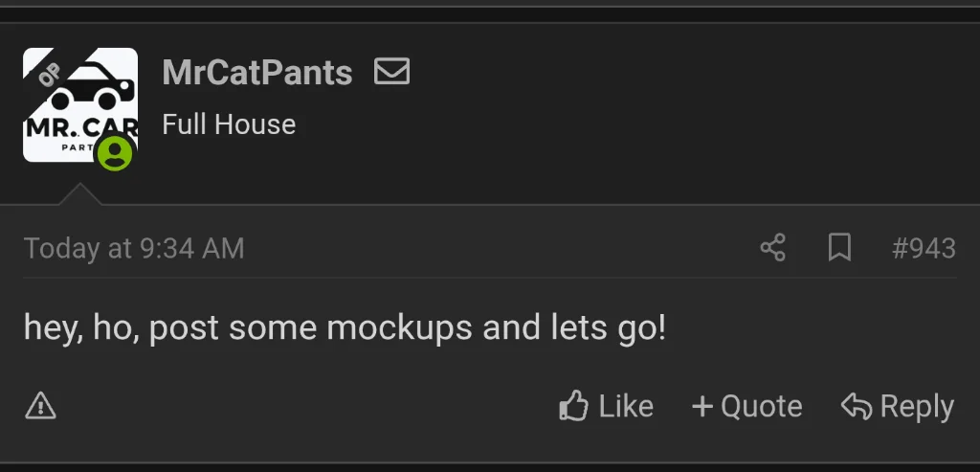Open the #943 post number permalink
The height and width of the screenshot is (472, 980).
tap(924, 249)
